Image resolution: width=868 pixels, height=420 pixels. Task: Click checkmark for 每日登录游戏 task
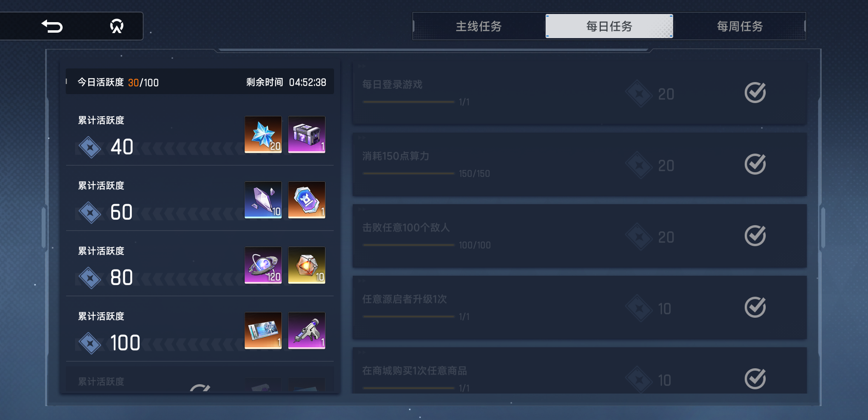tap(755, 93)
